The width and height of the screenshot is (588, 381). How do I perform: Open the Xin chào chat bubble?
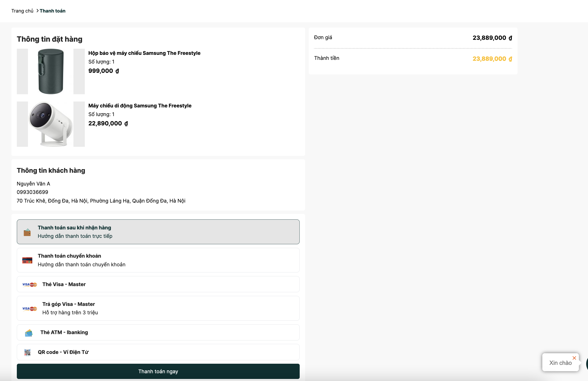coord(560,363)
